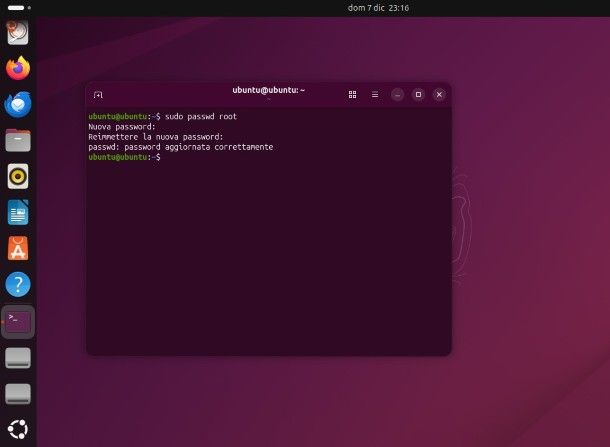Click the Terminal icon in the dock
Screen dimensions: 610x447
[18, 321]
